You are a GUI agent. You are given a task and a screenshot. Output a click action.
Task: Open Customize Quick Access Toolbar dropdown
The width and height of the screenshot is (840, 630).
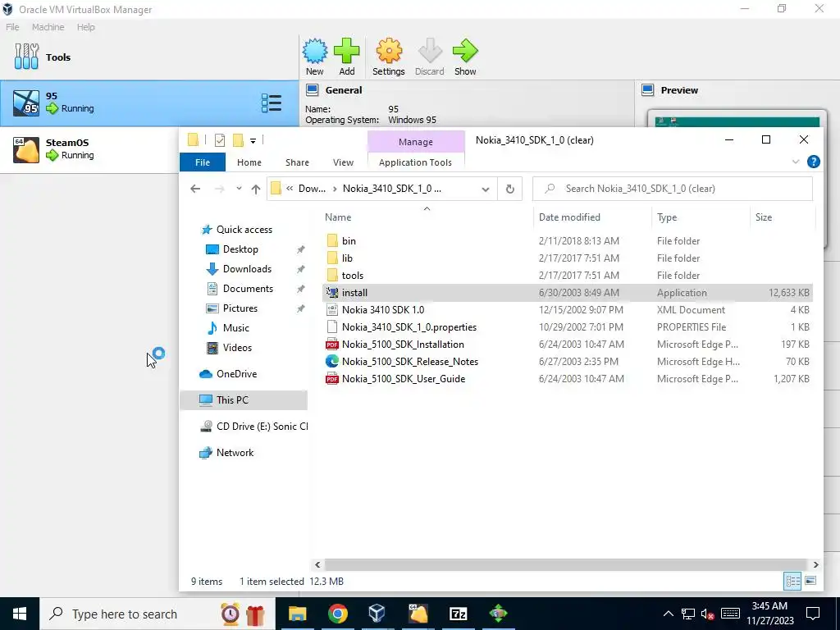[x=253, y=140]
